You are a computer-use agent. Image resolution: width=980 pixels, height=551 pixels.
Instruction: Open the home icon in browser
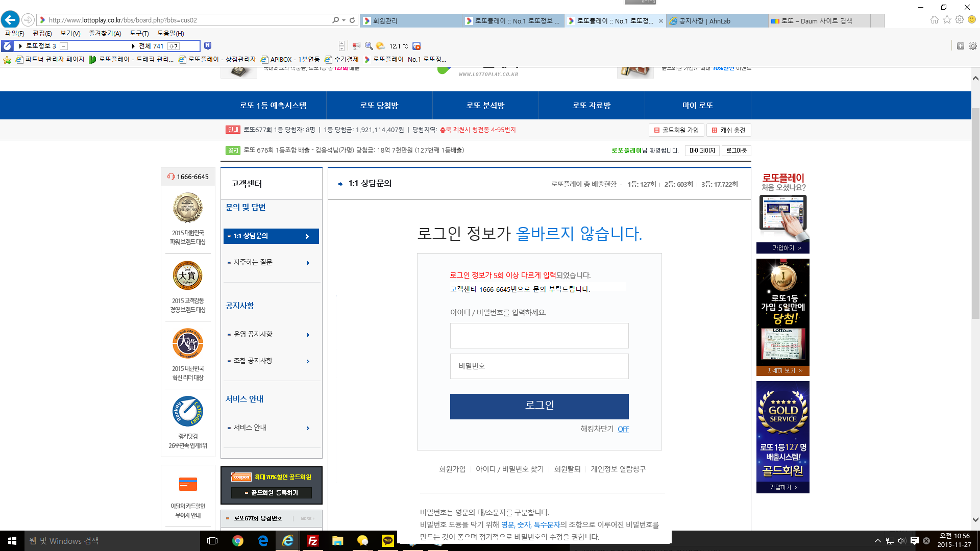click(934, 20)
